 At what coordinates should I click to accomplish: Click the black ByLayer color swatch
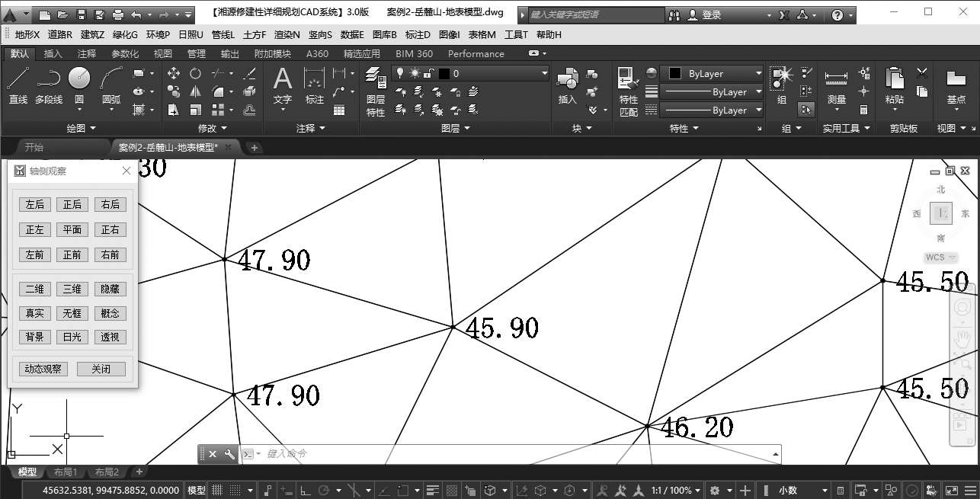click(x=674, y=73)
